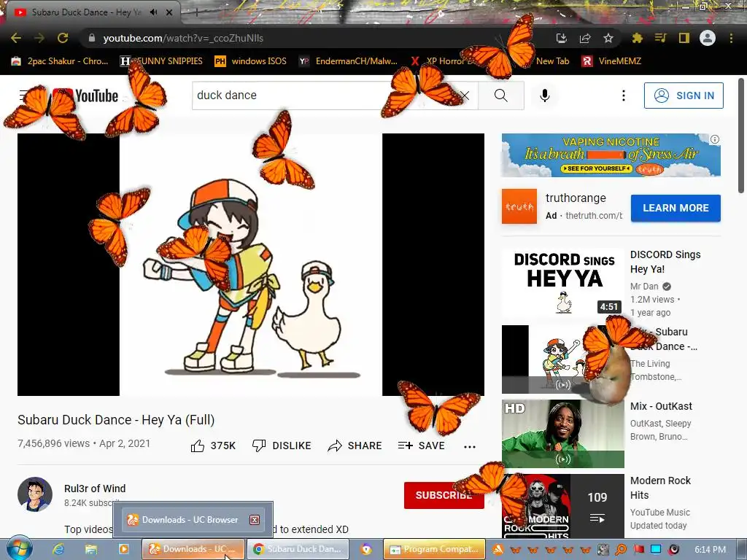Open the FUNNY SNIPPIES bookmark
The image size is (747, 560).
(x=162, y=61)
